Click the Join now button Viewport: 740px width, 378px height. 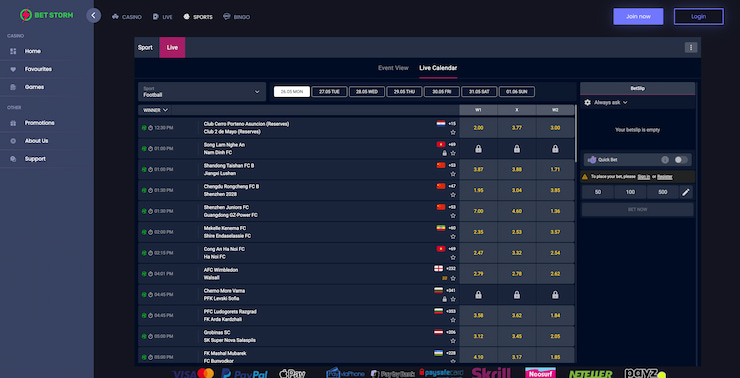click(638, 16)
